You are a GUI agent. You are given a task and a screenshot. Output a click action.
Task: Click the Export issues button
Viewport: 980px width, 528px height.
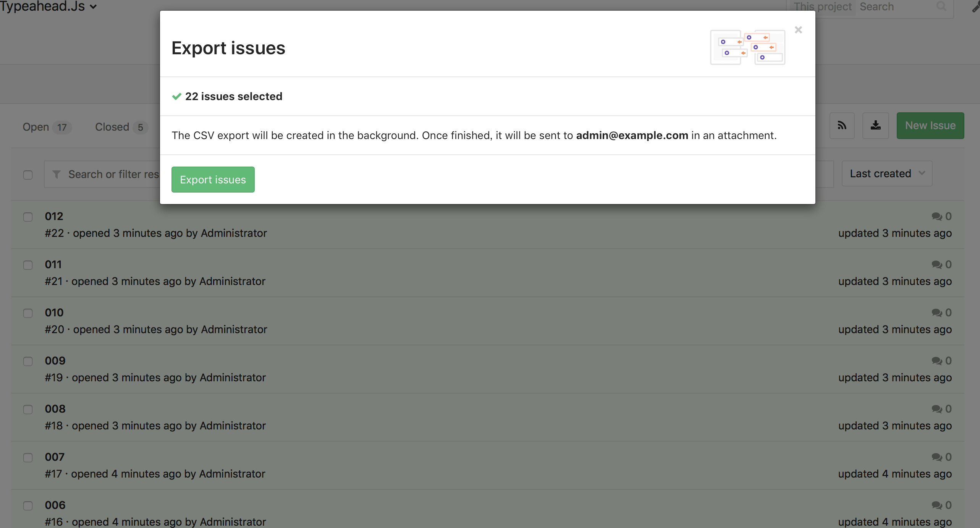[x=212, y=180]
